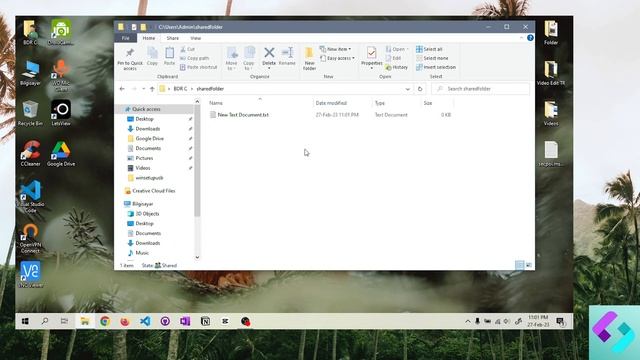Open the Move to dropdown
This screenshot has height=360, width=640.
click(x=231, y=58)
